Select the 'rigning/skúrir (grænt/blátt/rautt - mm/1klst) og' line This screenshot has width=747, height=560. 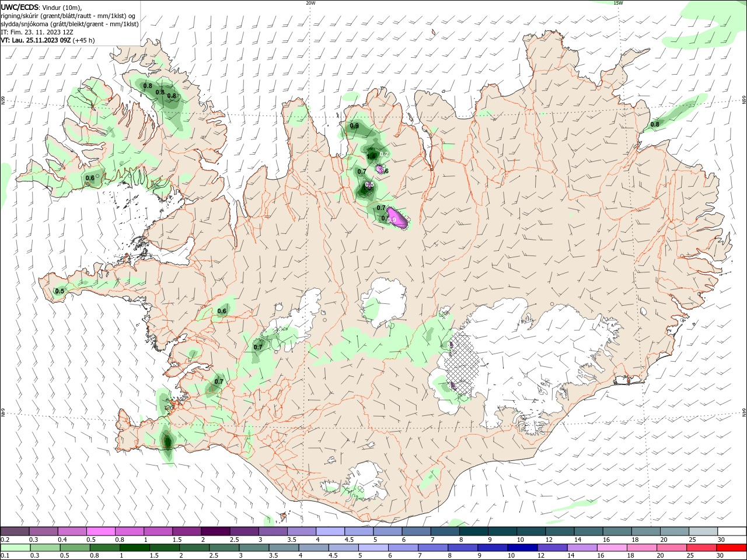(x=68, y=16)
